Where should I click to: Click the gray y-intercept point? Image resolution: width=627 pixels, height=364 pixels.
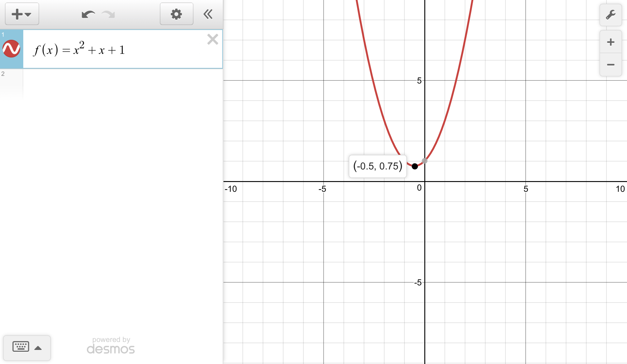pos(425,161)
